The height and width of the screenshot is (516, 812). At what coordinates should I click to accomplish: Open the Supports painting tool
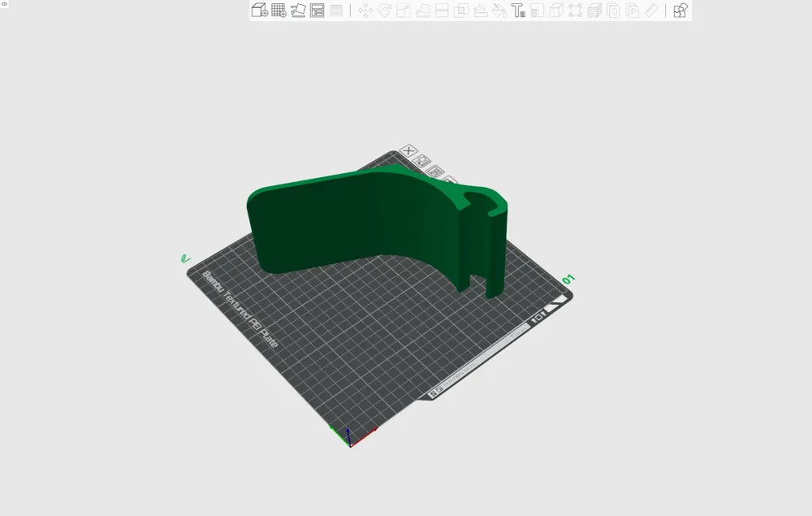[481, 11]
